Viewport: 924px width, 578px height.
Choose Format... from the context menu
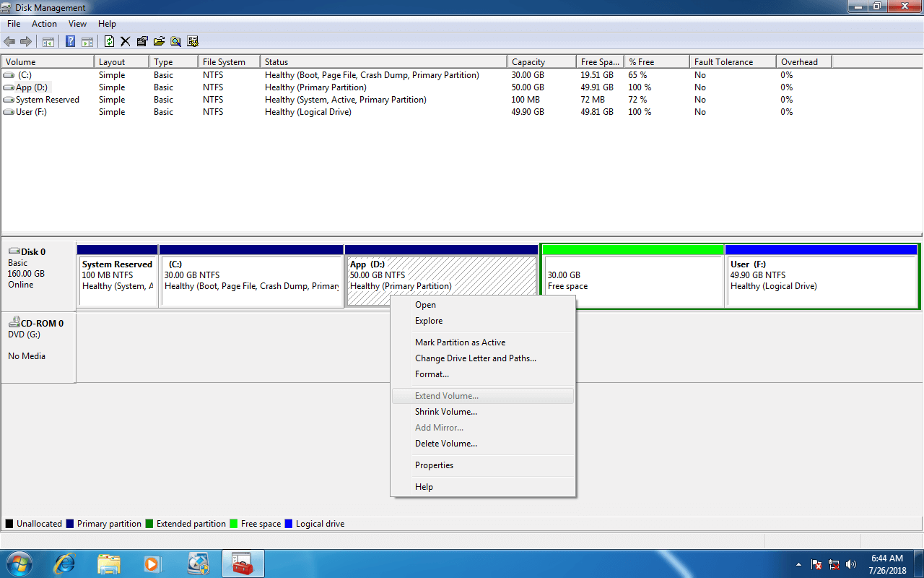pyautogui.click(x=482, y=374)
